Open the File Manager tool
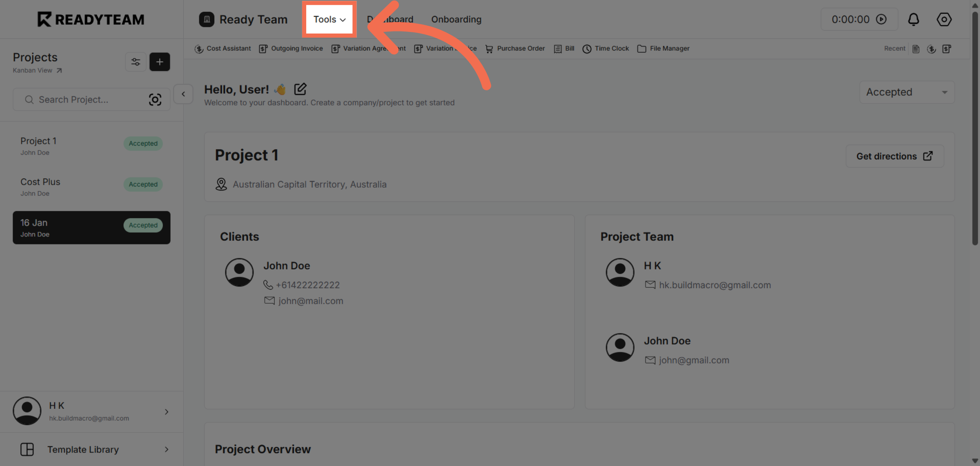The height and width of the screenshot is (466, 980). (x=663, y=48)
